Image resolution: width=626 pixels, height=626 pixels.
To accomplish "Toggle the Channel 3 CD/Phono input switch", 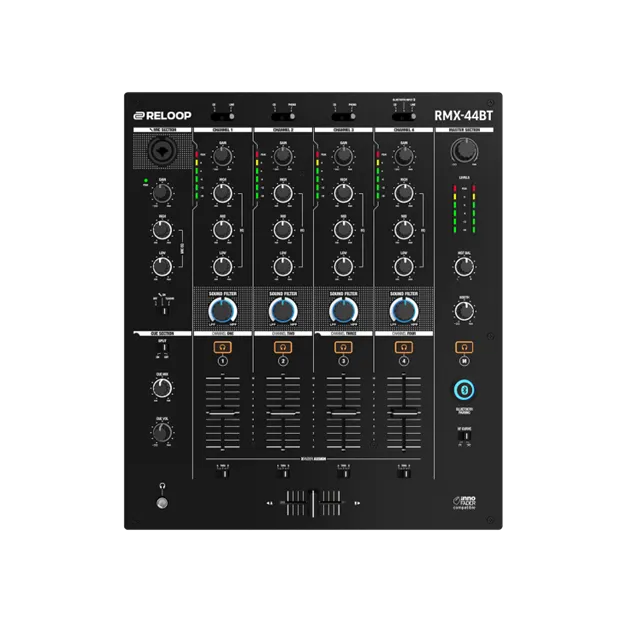I will (343, 117).
